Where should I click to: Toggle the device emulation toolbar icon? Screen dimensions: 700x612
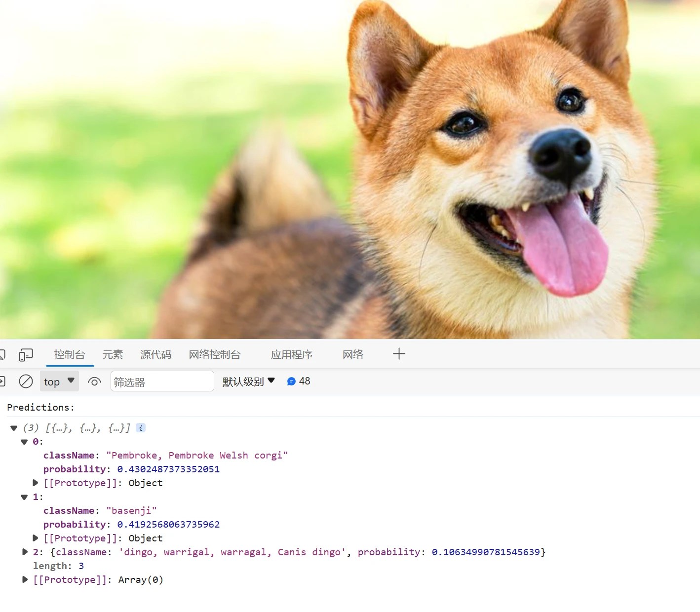[26, 354]
